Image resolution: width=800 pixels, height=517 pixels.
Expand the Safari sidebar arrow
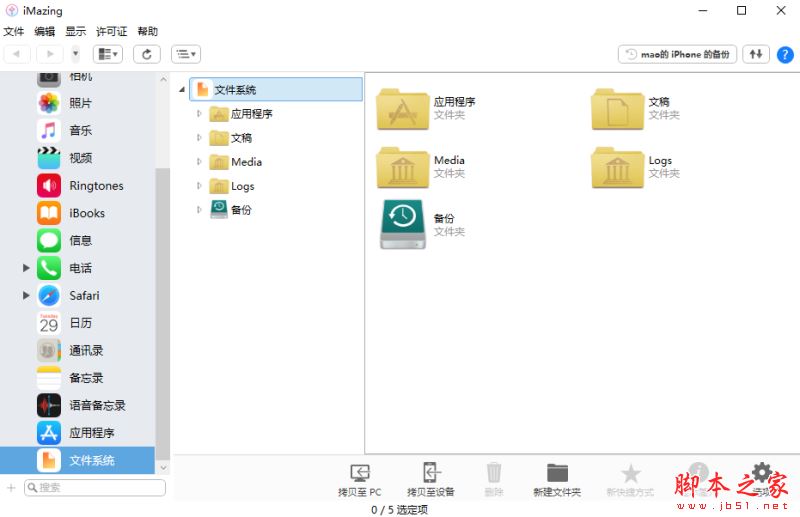tap(26, 296)
